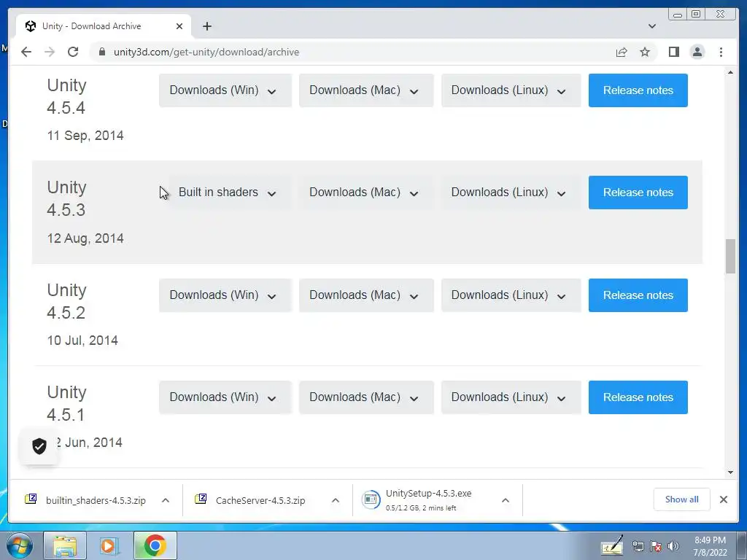Click the Show desktop strip beside the clock

coord(742,545)
